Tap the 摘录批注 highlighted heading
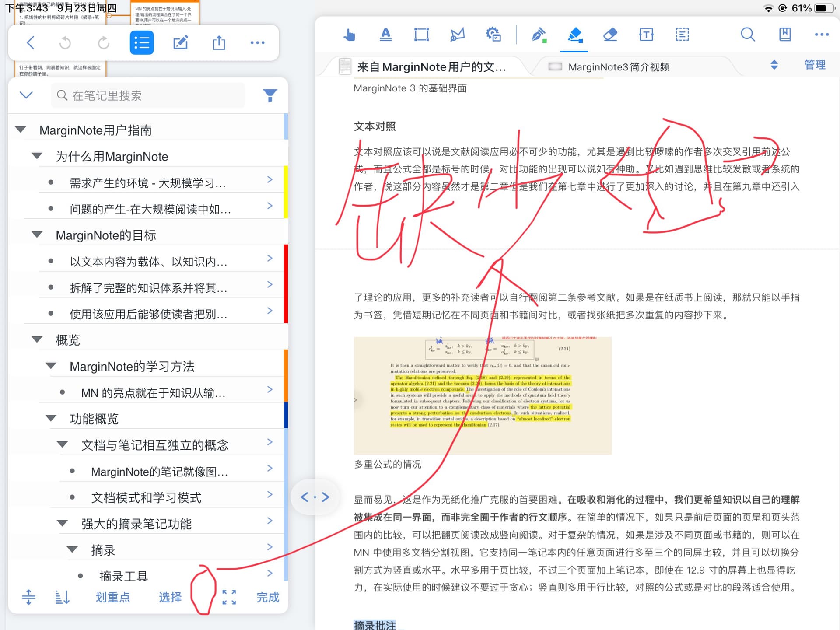This screenshot has width=840, height=630. coord(374,625)
